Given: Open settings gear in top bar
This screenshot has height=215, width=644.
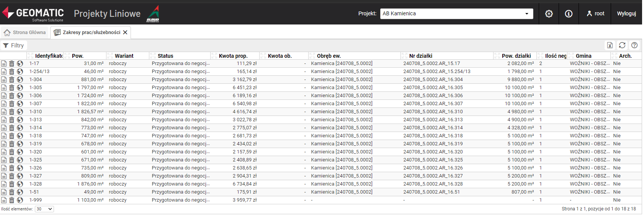Looking at the screenshot, I should coord(549,14).
